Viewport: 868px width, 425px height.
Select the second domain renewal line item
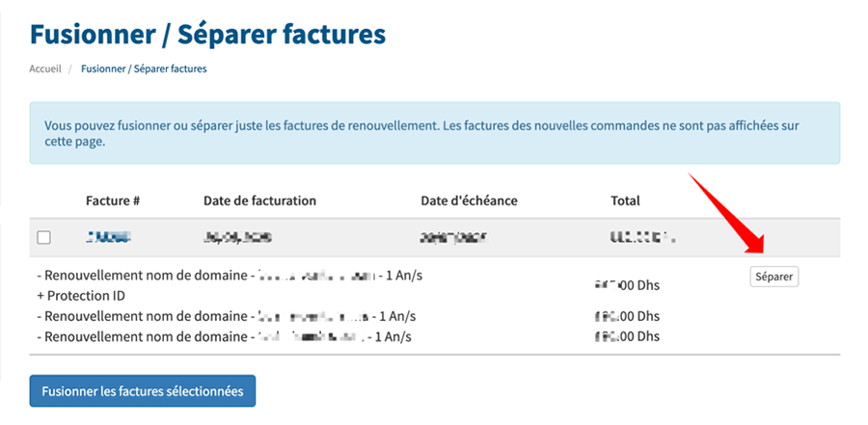point(230,316)
